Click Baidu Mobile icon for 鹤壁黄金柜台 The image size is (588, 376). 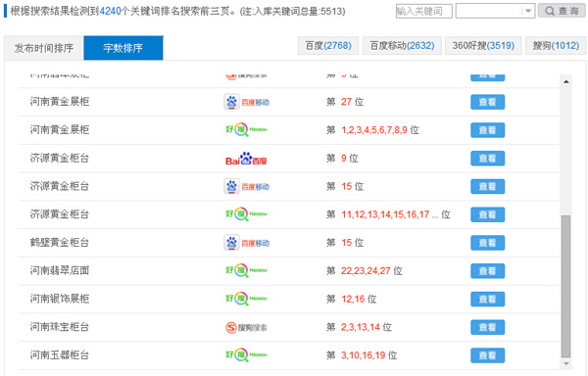tap(247, 243)
